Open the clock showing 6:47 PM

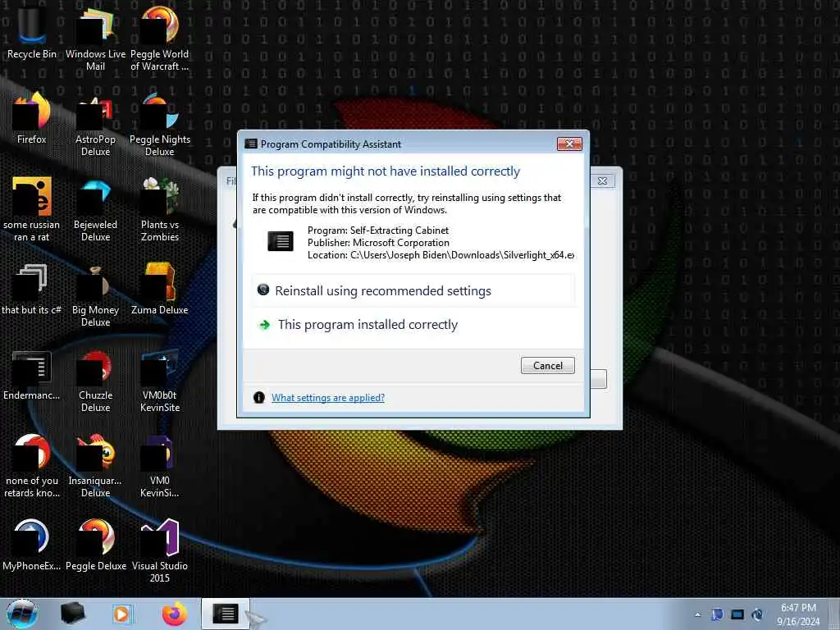[798, 614]
